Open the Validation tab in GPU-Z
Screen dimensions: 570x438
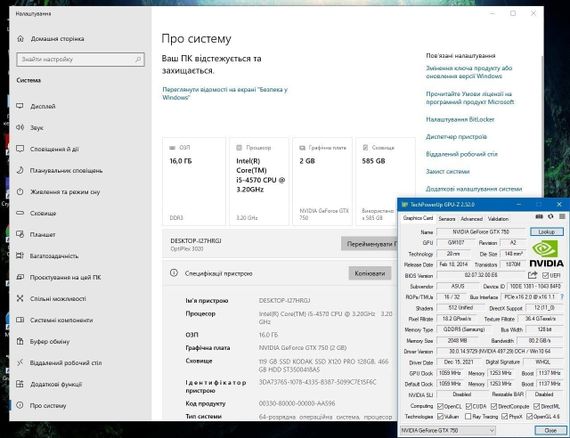[x=498, y=219]
